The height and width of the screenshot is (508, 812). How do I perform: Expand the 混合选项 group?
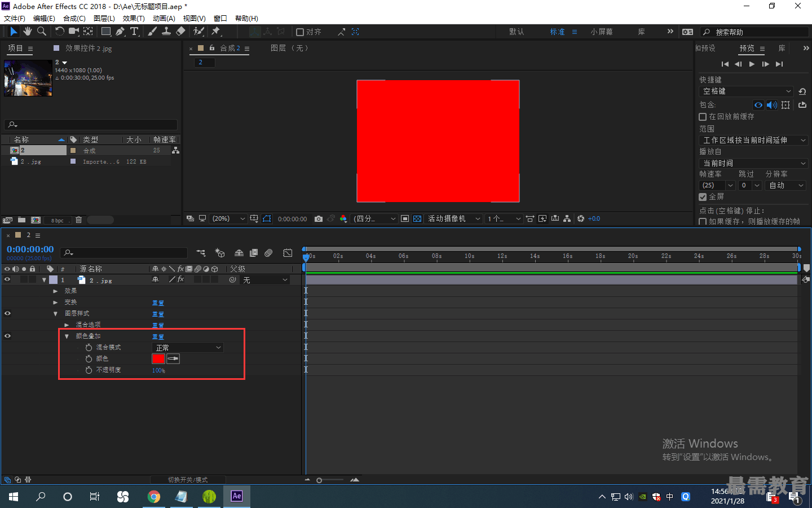coord(67,325)
